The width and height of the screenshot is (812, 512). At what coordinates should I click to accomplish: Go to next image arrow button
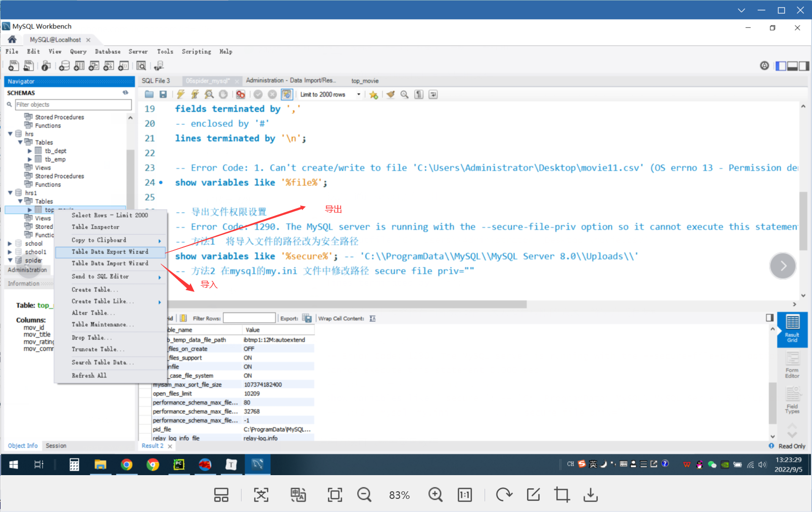click(x=783, y=266)
